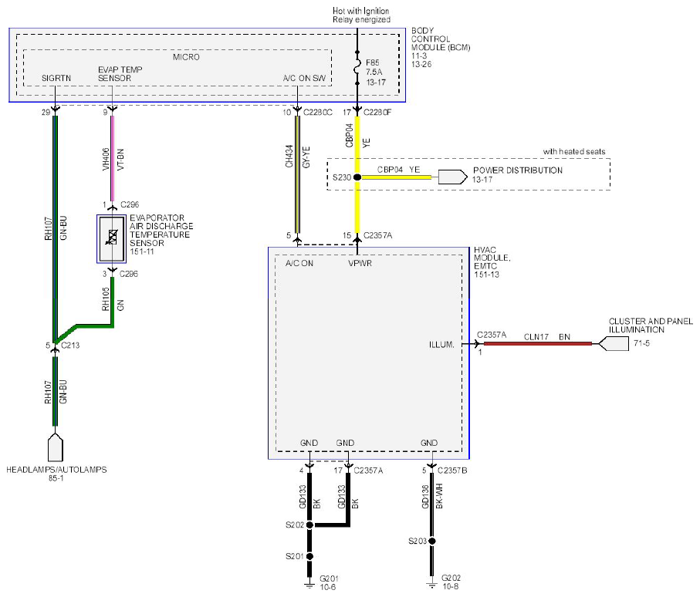The height and width of the screenshot is (597, 700).
Task: Select the "VPWR" pin label
Action: click(x=360, y=263)
